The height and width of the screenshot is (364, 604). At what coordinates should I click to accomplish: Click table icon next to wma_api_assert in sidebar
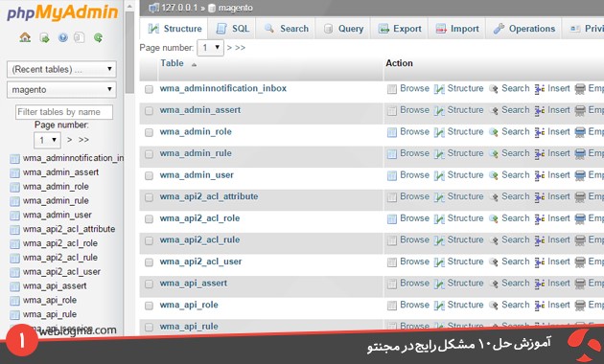14,286
